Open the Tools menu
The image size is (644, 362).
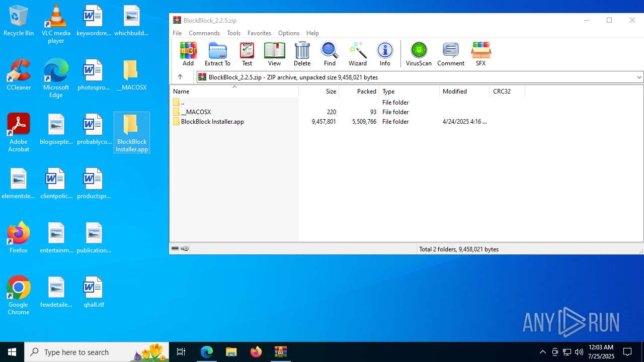(233, 33)
